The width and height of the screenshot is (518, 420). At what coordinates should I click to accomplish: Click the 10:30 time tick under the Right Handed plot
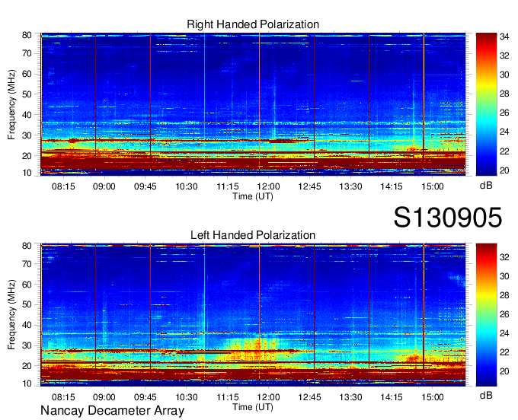point(187,186)
